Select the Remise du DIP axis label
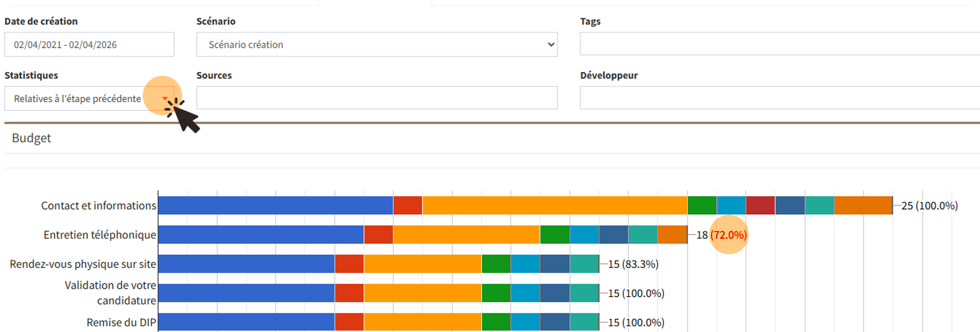 click(x=121, y=322)
